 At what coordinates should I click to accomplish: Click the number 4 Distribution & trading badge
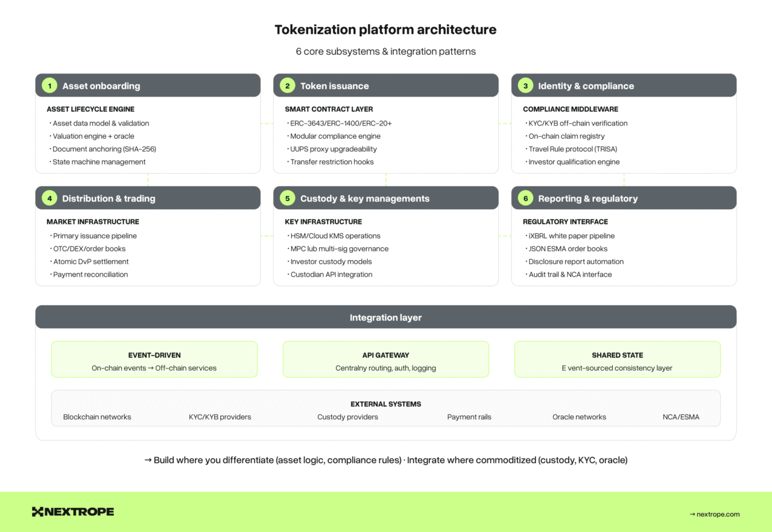tap(49, 198)
